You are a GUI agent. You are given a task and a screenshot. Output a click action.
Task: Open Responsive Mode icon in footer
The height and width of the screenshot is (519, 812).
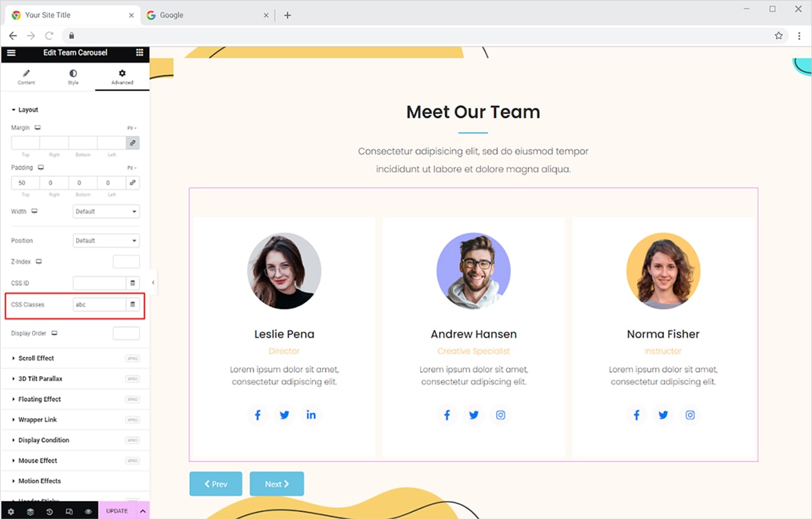click(x=69, y=511)
